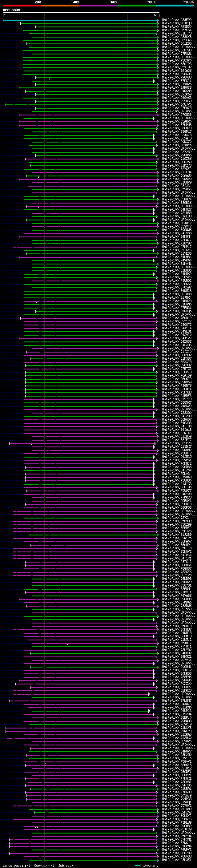This screenshot has width=197, height=868.
Task: Open label UniRef100_A7PA75
Action: click(177, 108)
